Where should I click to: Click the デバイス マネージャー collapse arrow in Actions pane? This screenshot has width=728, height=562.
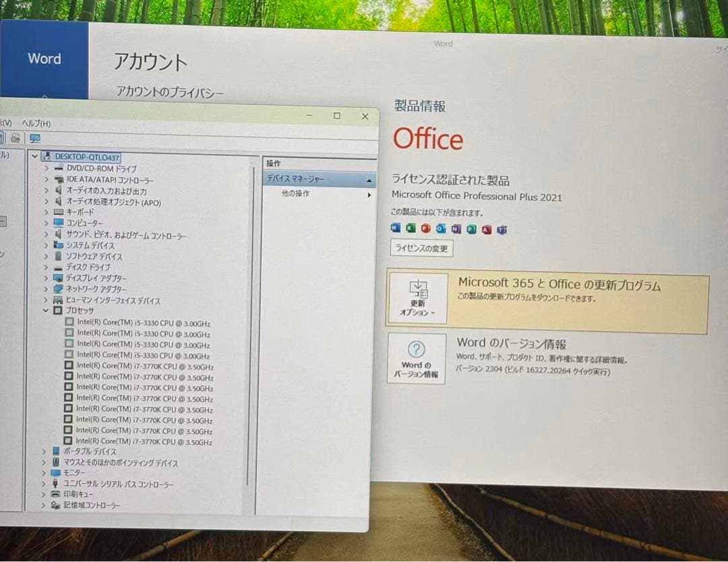coord(369,179)
